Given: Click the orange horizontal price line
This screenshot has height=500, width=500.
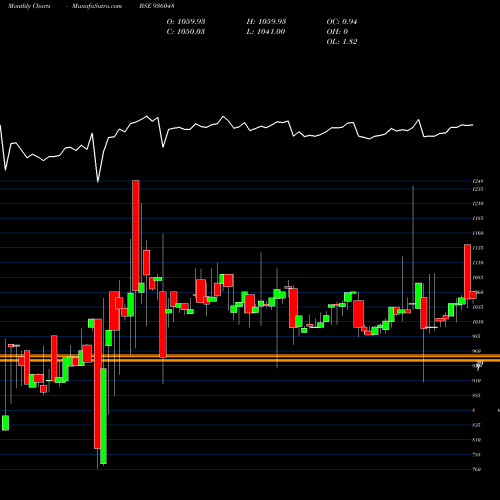Looking at the screenshot, I should click(250, 358).
